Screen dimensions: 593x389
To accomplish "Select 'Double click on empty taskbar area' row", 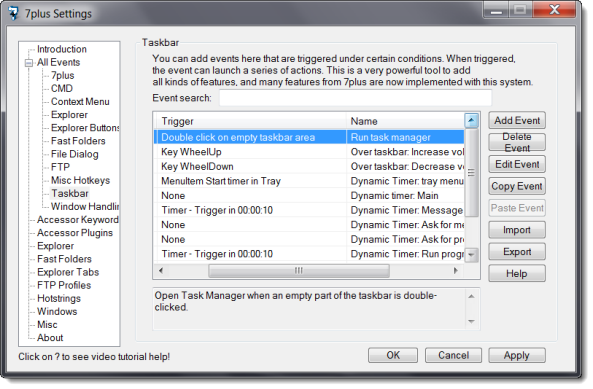I will pos(309,137).
